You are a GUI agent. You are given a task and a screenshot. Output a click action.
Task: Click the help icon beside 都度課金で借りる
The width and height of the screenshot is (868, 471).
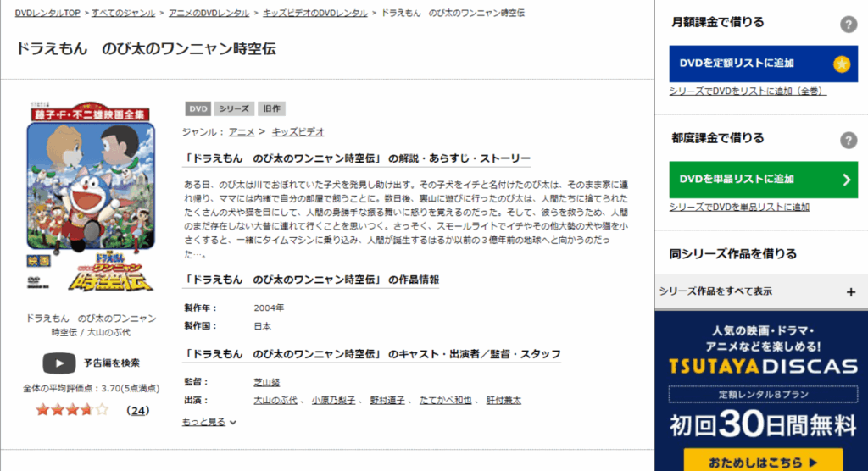pos(849,141)
